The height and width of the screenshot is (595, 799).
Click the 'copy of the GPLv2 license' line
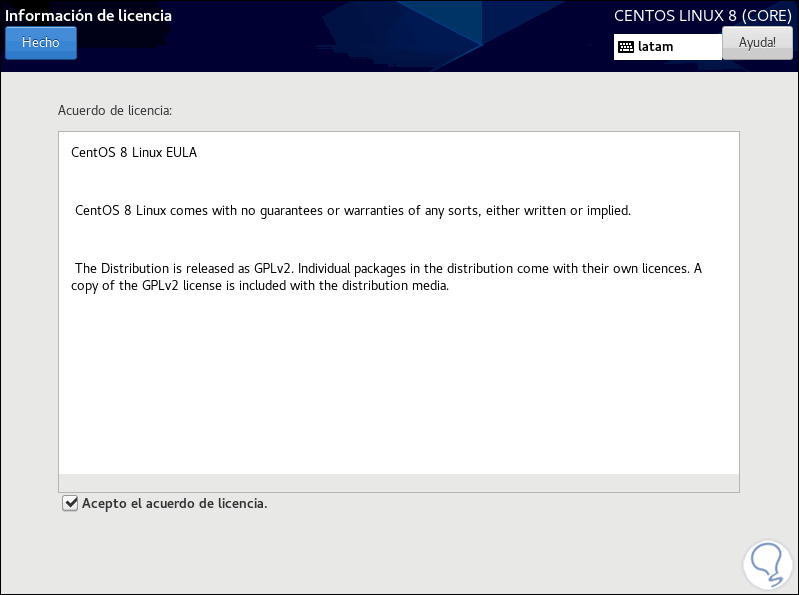pyautogui.click(x=260, y=285)
